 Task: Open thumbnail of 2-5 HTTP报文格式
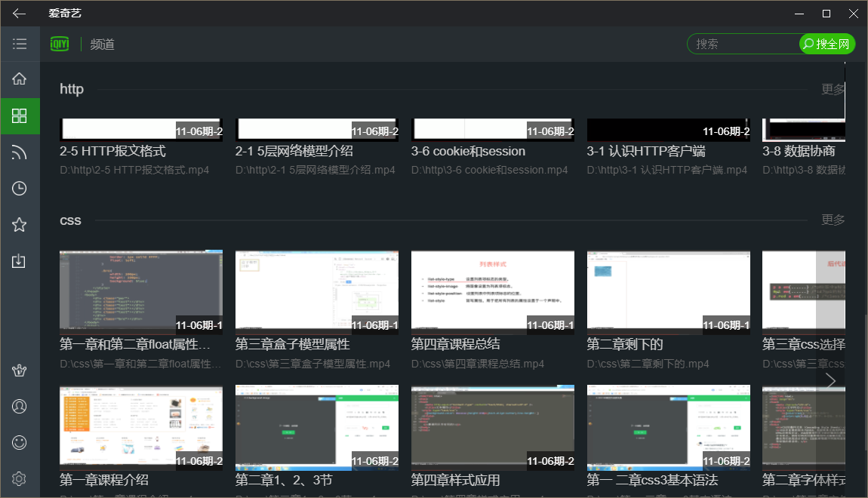(141, 130)
